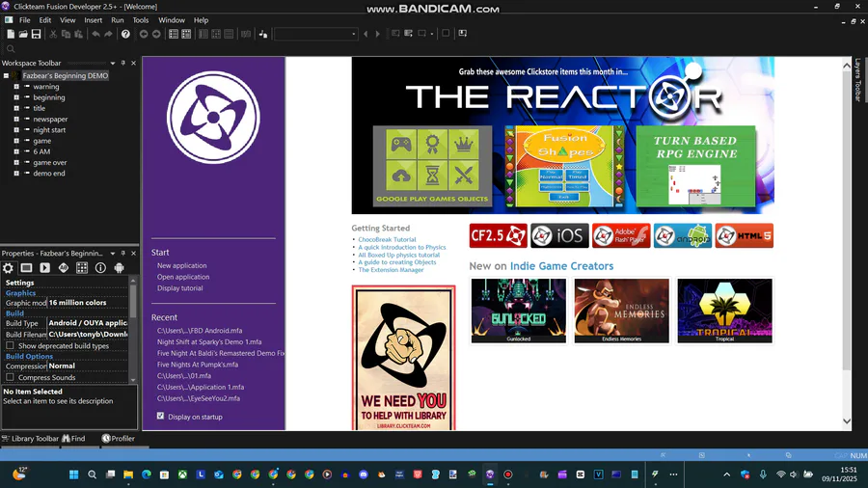Image resolution: width=868 pixels, height=488 pixels.
Task: Click the Save floppy disk icon
Action: (36, 34)
